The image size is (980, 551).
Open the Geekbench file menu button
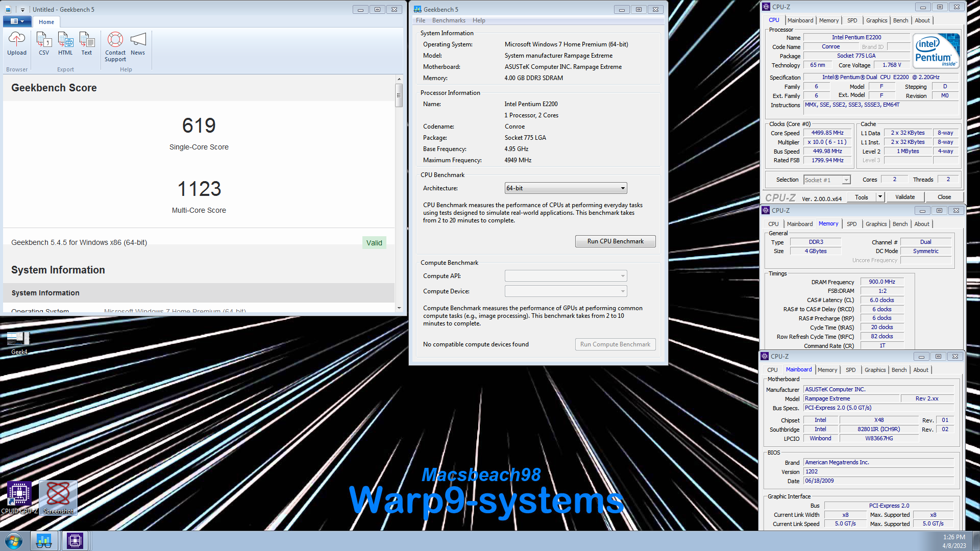coord(17,21)
